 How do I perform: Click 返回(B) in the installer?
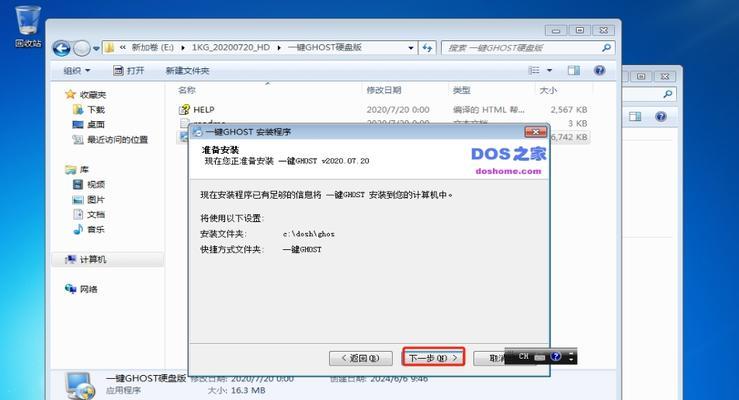point(361,358)
